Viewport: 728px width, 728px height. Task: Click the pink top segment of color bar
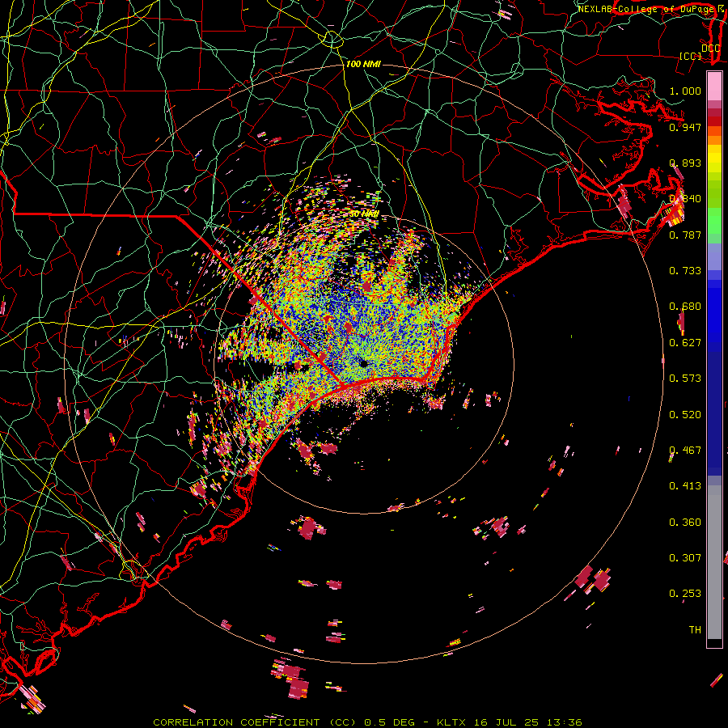(x=714, y=86)
